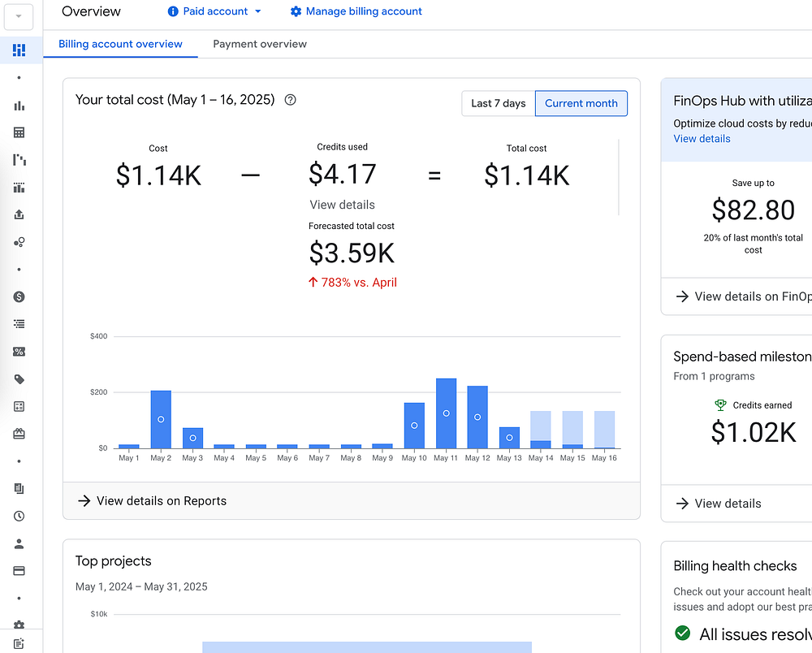Image resolution: width=812 pixels, height=653 pixels.
Task: Click View details link in FinOps Hub card
Action: (x=702, y=139)
